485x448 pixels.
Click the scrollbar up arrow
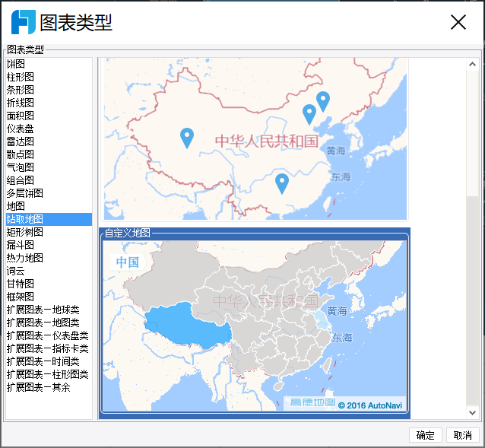pyautogui.click(x=472, y=65)
